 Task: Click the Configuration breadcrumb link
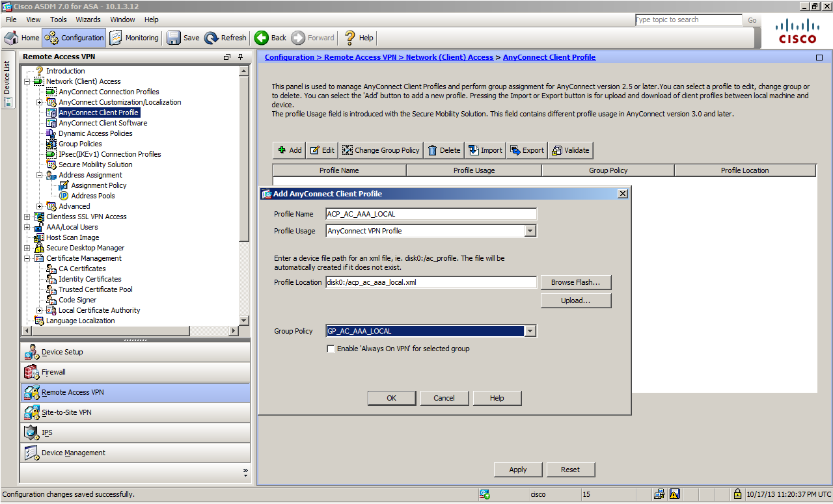point(290,57)
